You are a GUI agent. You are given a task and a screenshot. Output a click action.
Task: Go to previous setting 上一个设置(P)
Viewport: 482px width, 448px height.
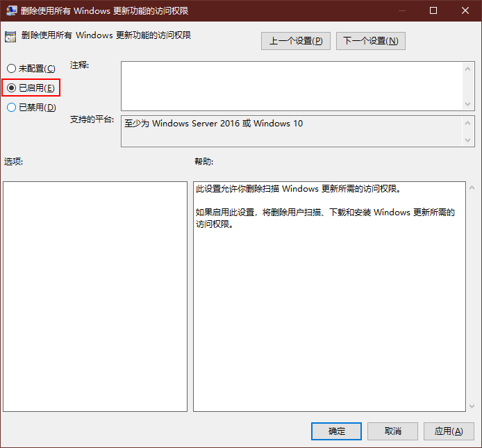tap(296, 41)
